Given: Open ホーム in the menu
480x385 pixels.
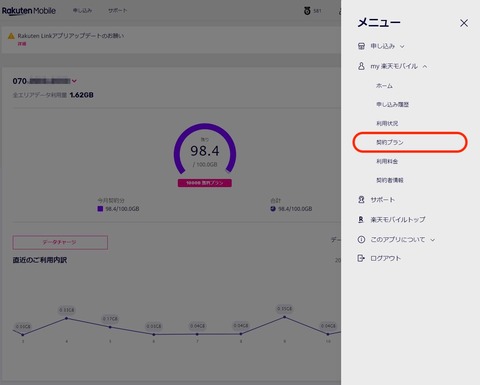Looking at the screenshot, I should click(x=384, y=86).
